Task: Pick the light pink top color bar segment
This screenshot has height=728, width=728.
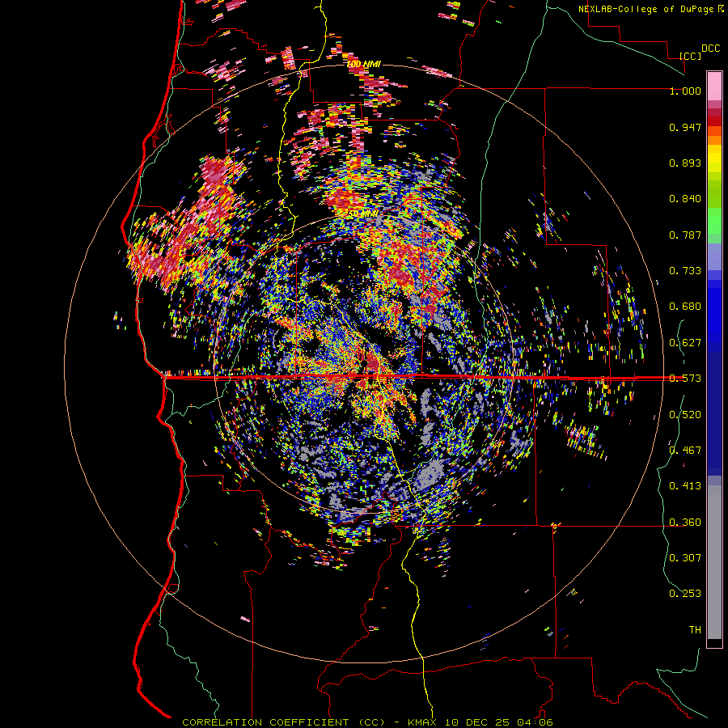Action: click(714, 87)
